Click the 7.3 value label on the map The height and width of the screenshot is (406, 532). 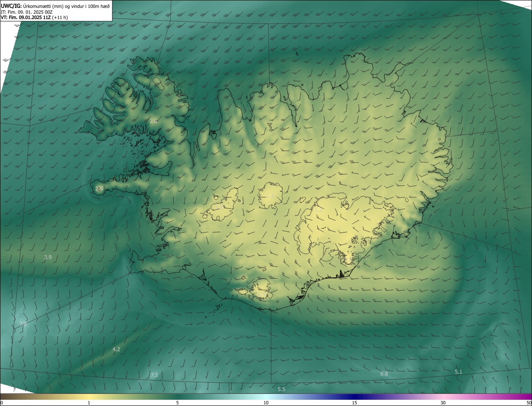(x=154, y=375)
